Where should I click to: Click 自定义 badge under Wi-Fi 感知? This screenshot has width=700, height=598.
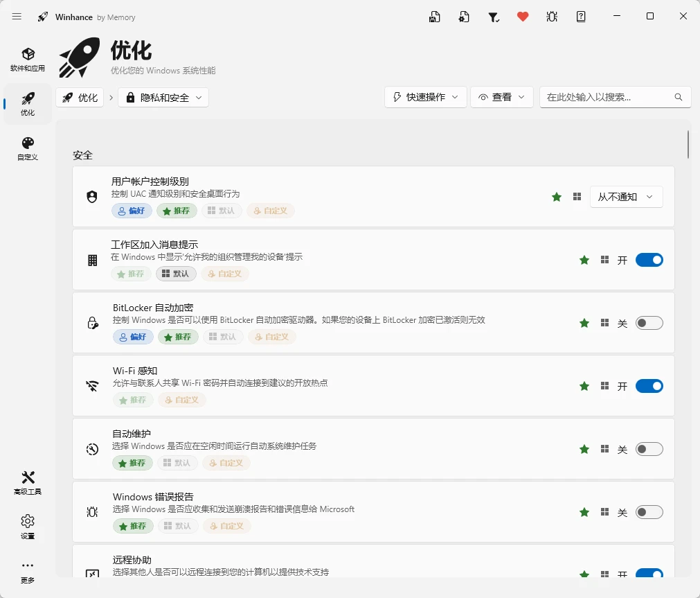(182, 400)
